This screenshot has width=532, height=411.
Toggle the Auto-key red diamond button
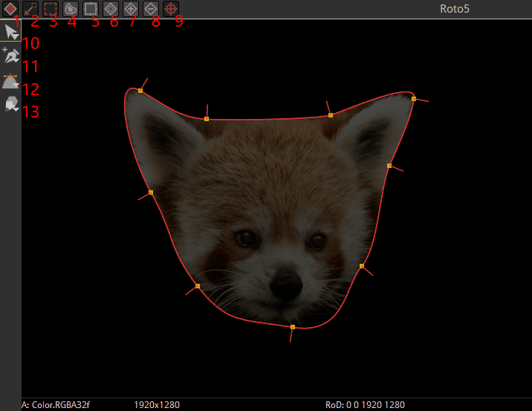pos(10,9)
